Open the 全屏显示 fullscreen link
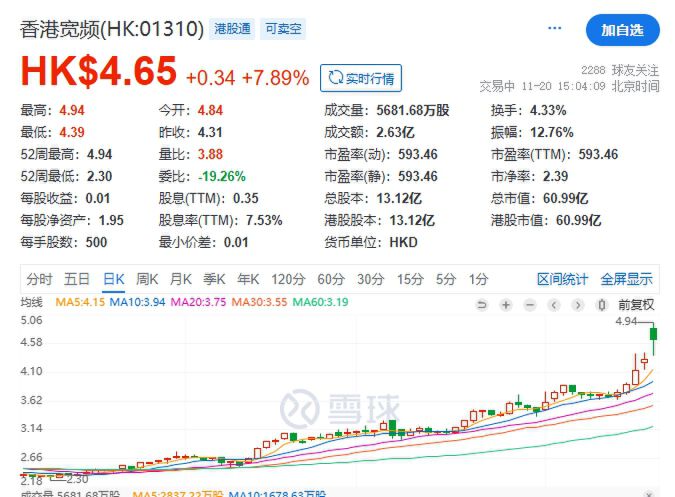The height and width of the screenshot is (497, 675). coord(626,279)
